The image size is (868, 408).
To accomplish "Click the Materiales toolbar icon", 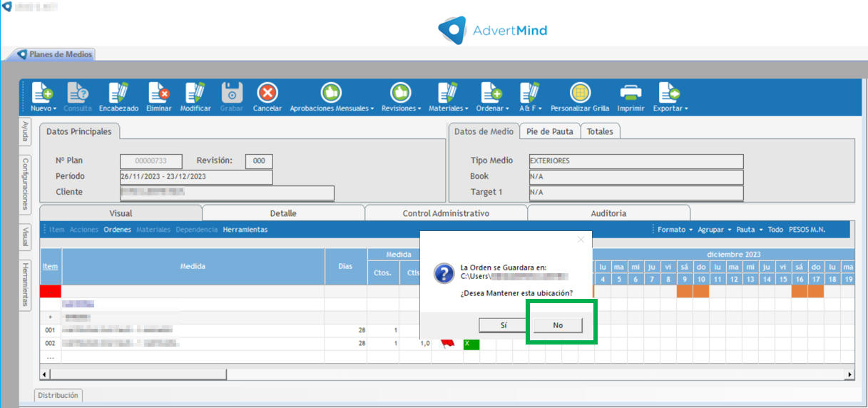I will pos(447,93).
